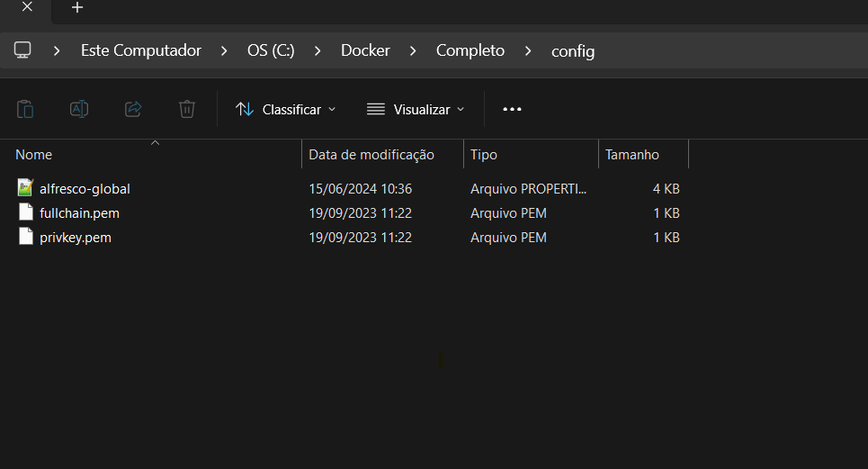Click the computer monitor icon in address bar
This screenshot has height=469, width=868.
[23, 50]
